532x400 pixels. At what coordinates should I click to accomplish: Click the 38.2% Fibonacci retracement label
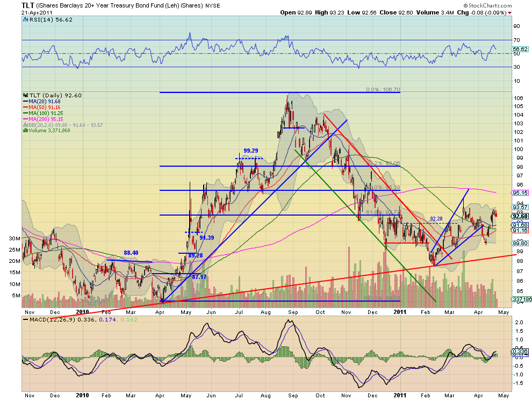[384, 163]
